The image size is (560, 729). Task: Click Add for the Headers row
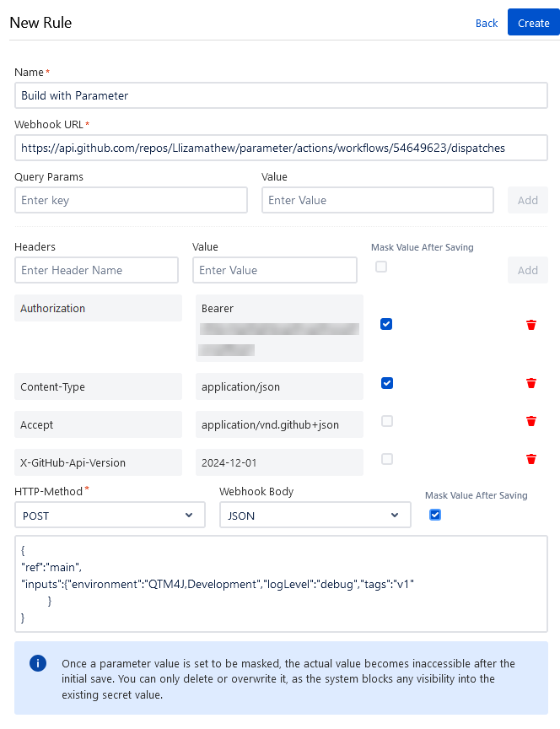pyautogui.click(x=527, y=270)
